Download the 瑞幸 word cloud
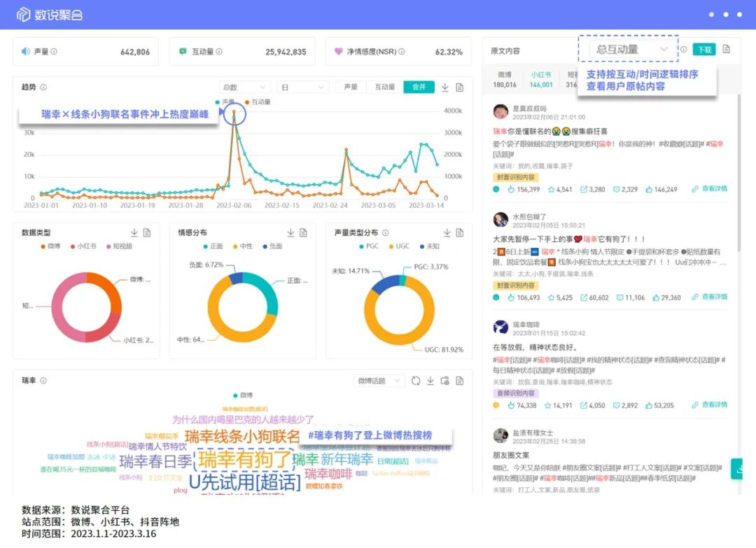 pyautogui.click(x=430, y=381)
